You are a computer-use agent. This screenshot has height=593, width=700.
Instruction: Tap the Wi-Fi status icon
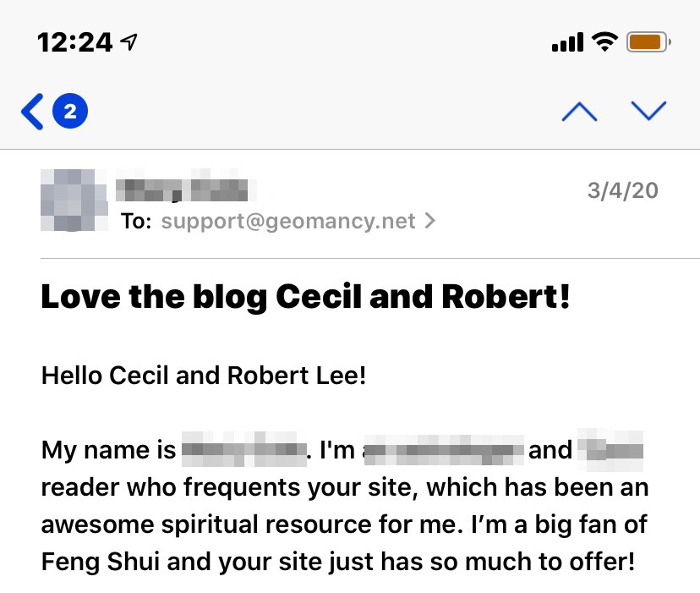[604, 41]
